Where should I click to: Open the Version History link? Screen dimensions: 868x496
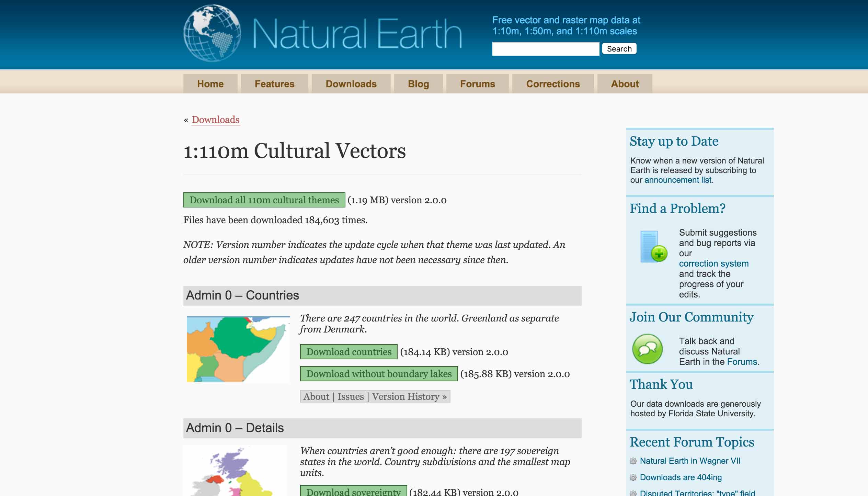click(x=409, y=397)
